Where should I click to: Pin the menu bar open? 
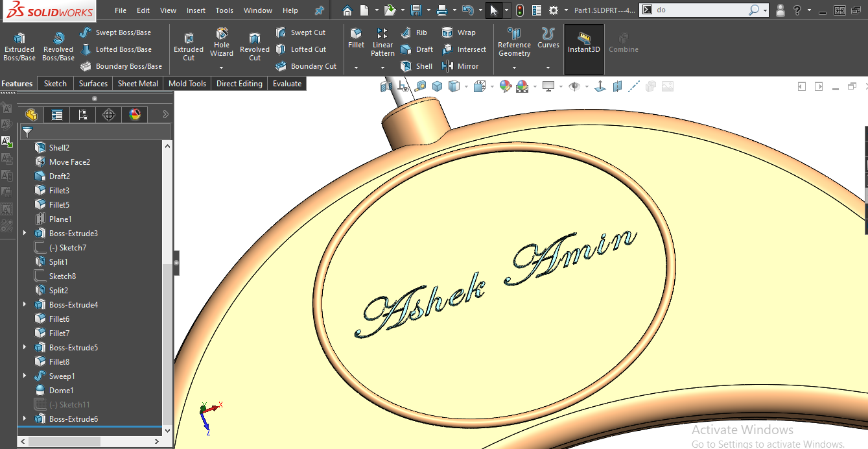click(x=319, y=10)
